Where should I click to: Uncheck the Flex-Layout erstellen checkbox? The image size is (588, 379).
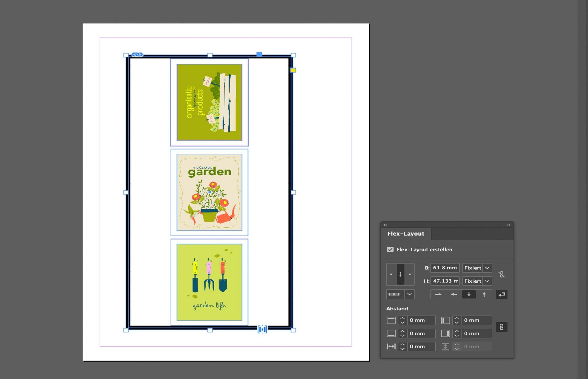pos(390,250)
